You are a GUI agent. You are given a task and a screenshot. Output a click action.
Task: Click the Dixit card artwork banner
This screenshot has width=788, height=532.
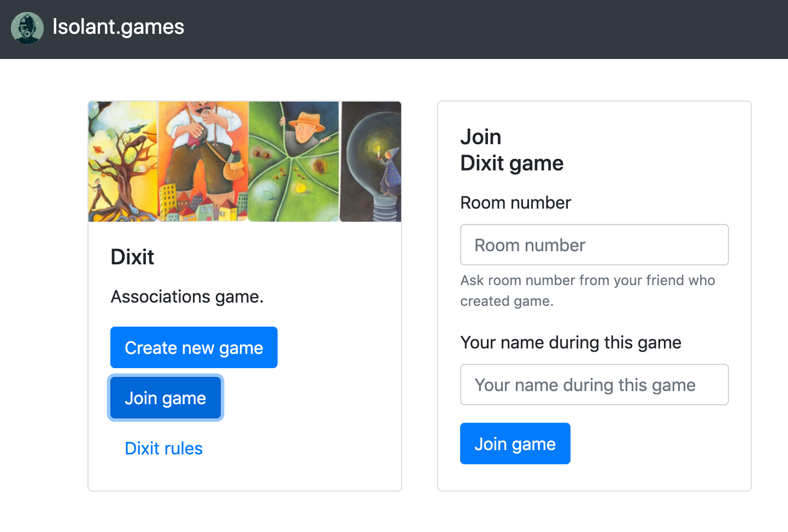[x=245, y=162]
